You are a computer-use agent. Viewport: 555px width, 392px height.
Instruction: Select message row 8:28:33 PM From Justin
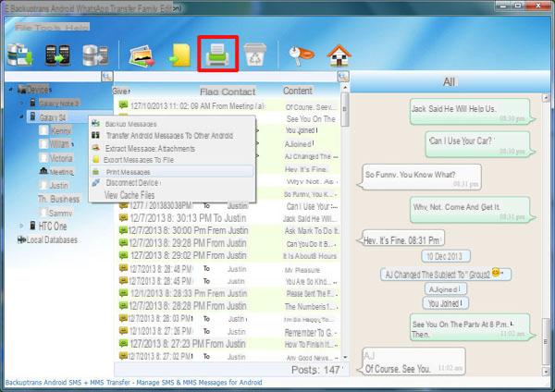tap(228, 293)
